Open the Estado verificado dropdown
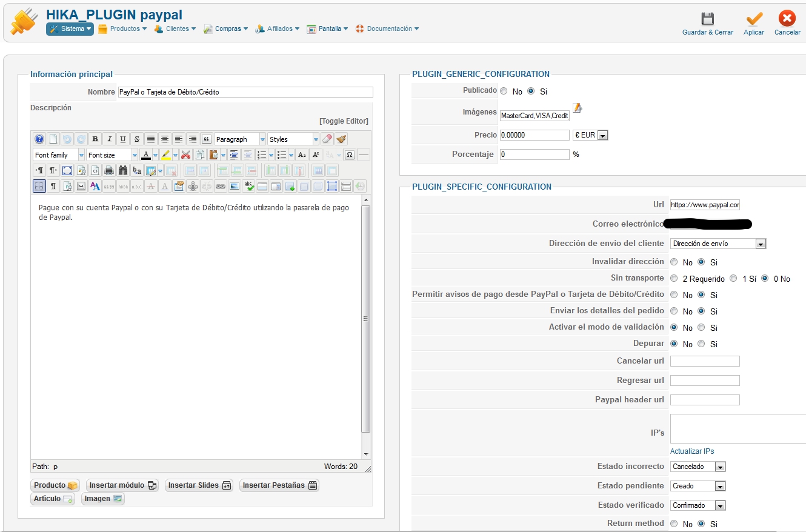The image size is (806, 532). [x=698, y=505]
